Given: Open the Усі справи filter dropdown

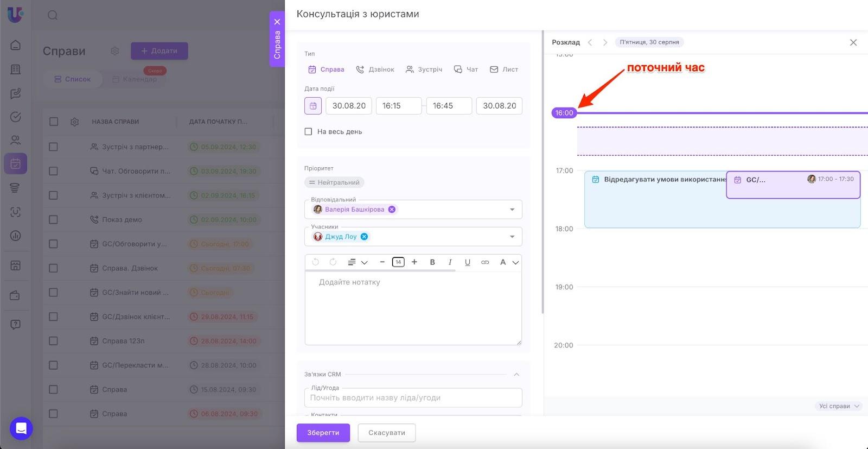Looking at the screenshot, I should (x=839, y=406).
